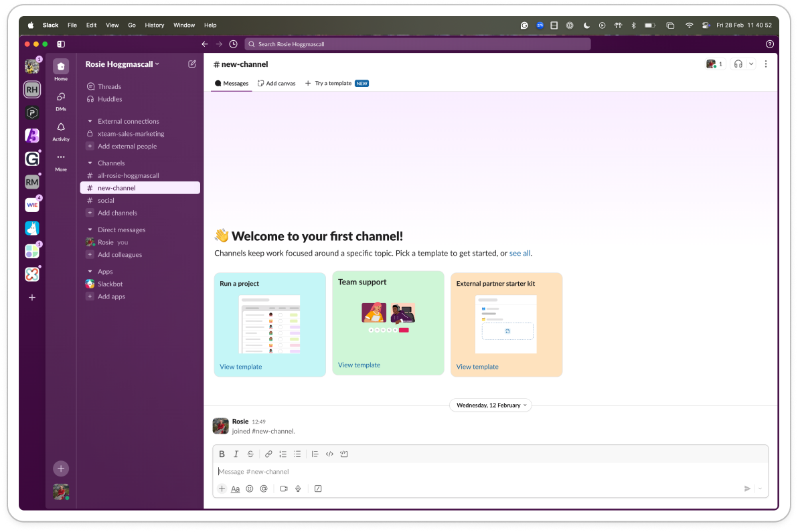Open the File menu

click(x=72, y=25)
